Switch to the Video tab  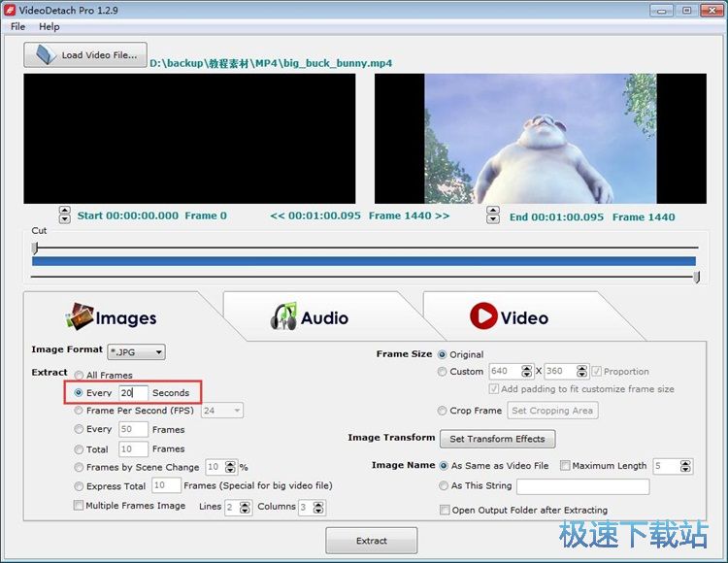tap(510, 317)
